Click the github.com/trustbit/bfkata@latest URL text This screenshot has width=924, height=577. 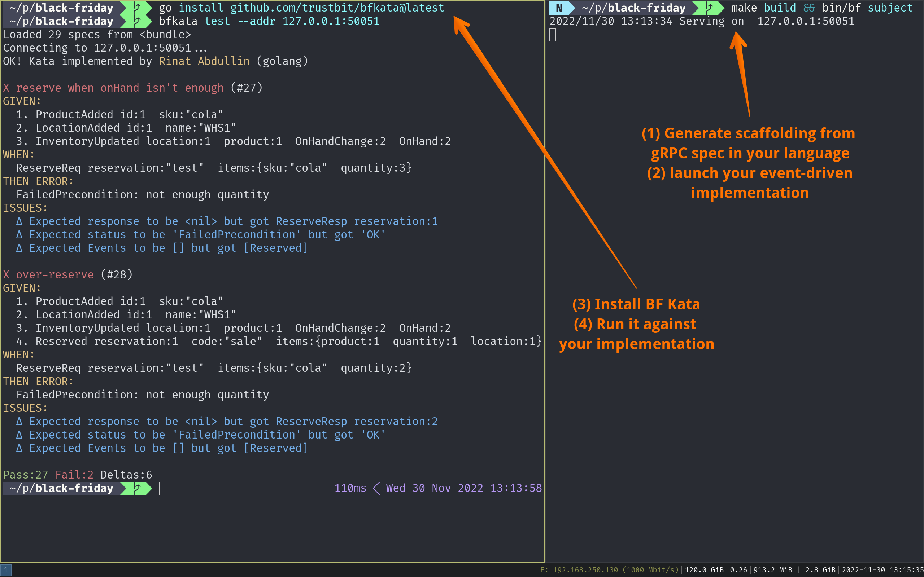[x=337, y=8]
